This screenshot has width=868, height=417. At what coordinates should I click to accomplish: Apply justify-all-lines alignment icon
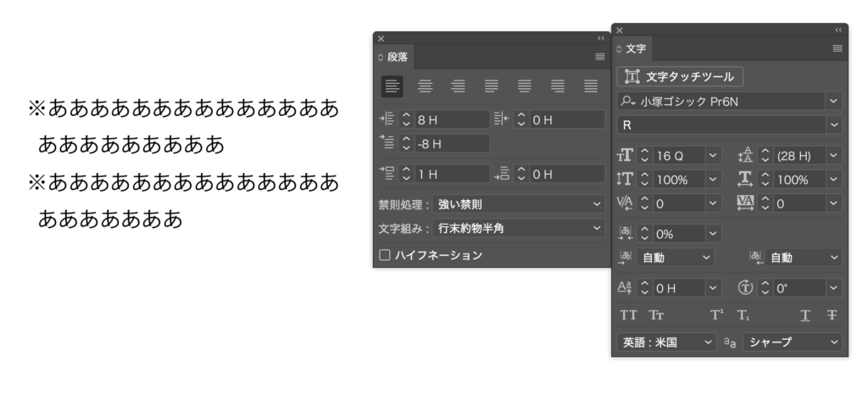point(591,86)
